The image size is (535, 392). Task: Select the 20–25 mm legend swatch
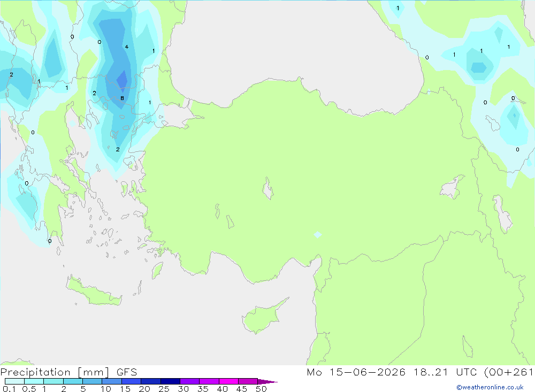click(x=151, y=381)
